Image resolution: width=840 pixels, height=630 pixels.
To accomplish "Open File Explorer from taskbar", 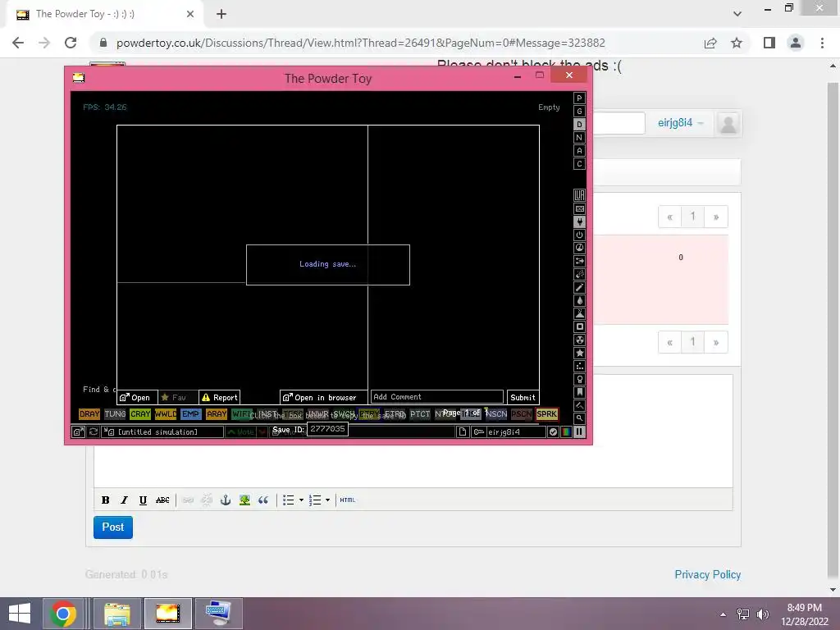I will pyautogui.click(x=117, y=614).
